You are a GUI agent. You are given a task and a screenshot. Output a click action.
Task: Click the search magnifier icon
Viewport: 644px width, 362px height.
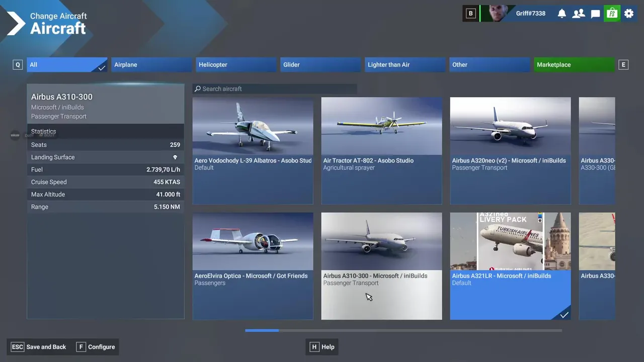pos(198,88)
